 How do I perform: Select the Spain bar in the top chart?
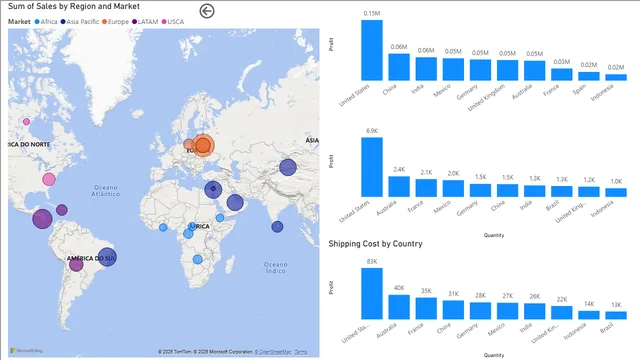(x=589, y=76)
